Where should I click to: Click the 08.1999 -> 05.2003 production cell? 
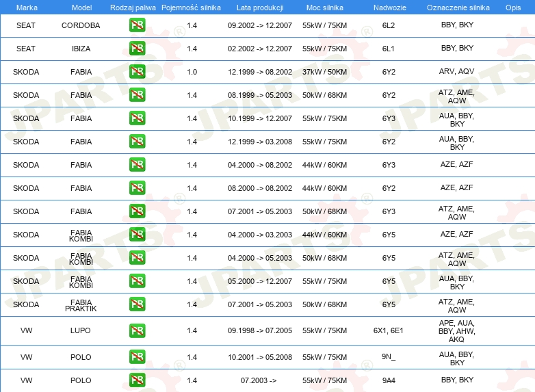pyautogui.click(x=260, y=95)
